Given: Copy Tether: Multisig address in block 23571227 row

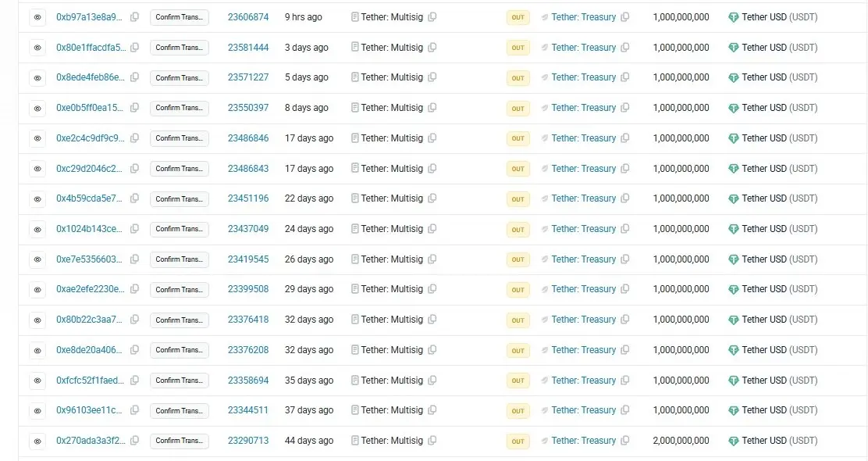Looking at the screenshot, I should (x=432, y=77).
